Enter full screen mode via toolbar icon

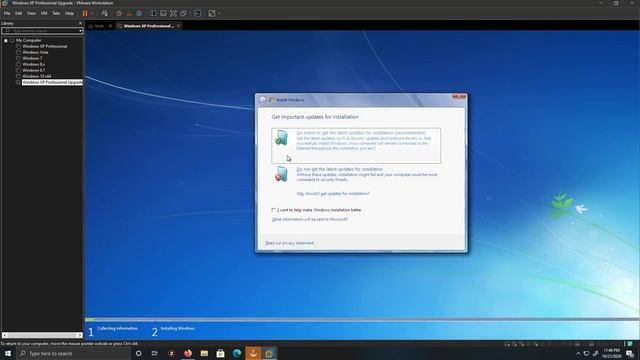pyautogui.click(x=173, y=13)
